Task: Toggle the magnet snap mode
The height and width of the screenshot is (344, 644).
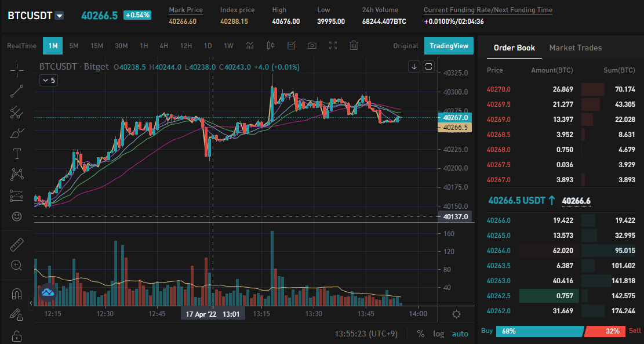Action: point(17,294)
